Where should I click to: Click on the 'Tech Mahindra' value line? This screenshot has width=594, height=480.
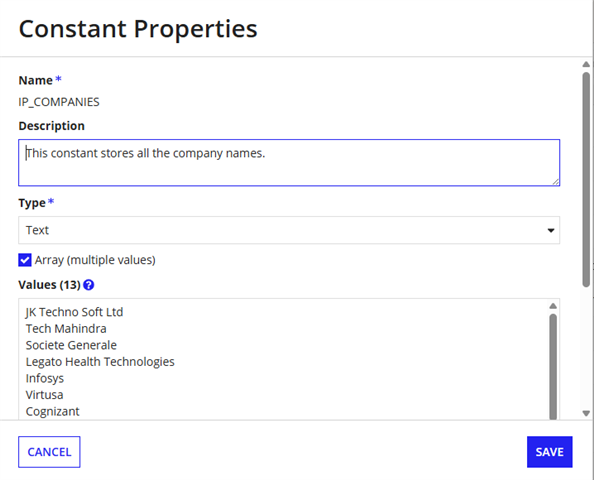click(66, 328)
